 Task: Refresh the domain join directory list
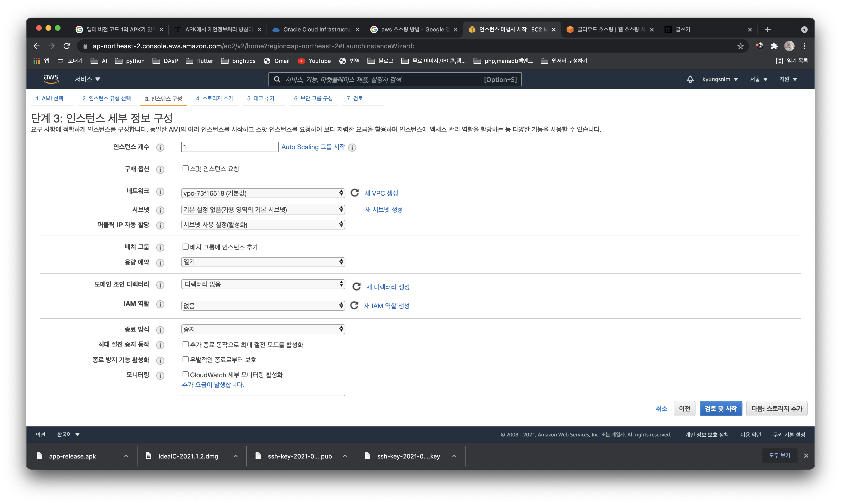[x=356, y=287]
